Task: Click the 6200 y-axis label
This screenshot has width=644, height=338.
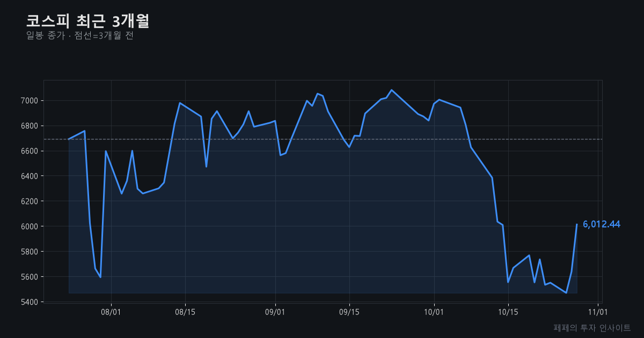Action: [x=29, y=201]
